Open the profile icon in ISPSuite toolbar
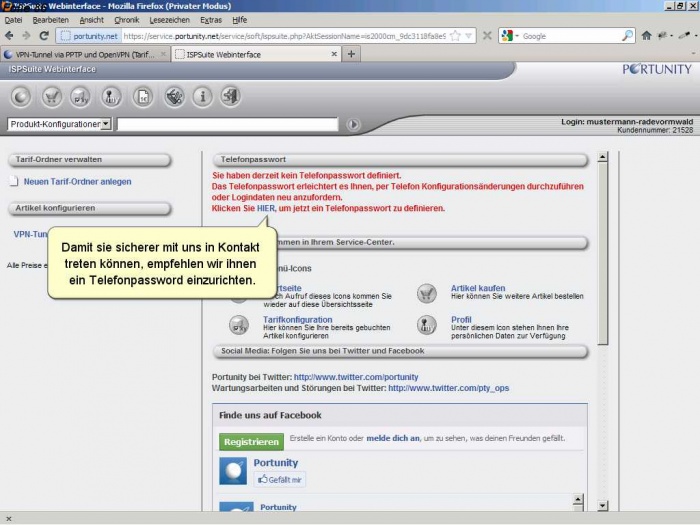700x525 pixels. tap(112, 96)
